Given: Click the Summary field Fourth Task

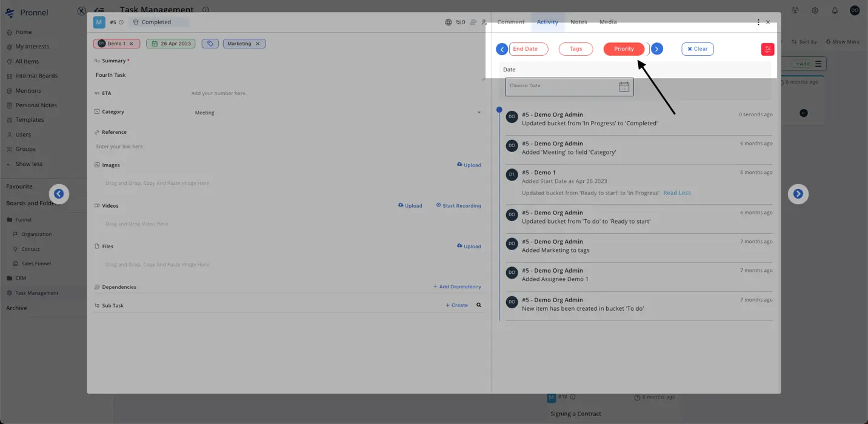Looking at the screenshot, I should (x=289, y=75).
